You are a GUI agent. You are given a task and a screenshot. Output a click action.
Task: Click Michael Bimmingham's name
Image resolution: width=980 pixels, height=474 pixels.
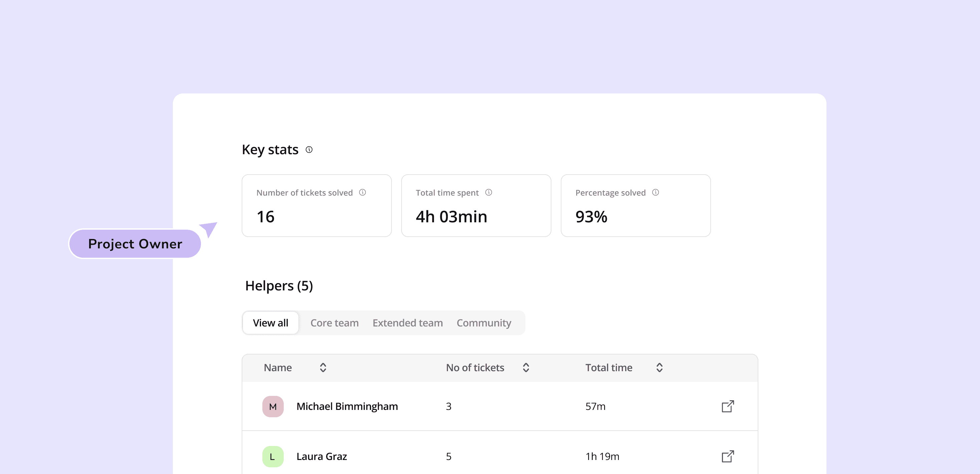(347, 406)
